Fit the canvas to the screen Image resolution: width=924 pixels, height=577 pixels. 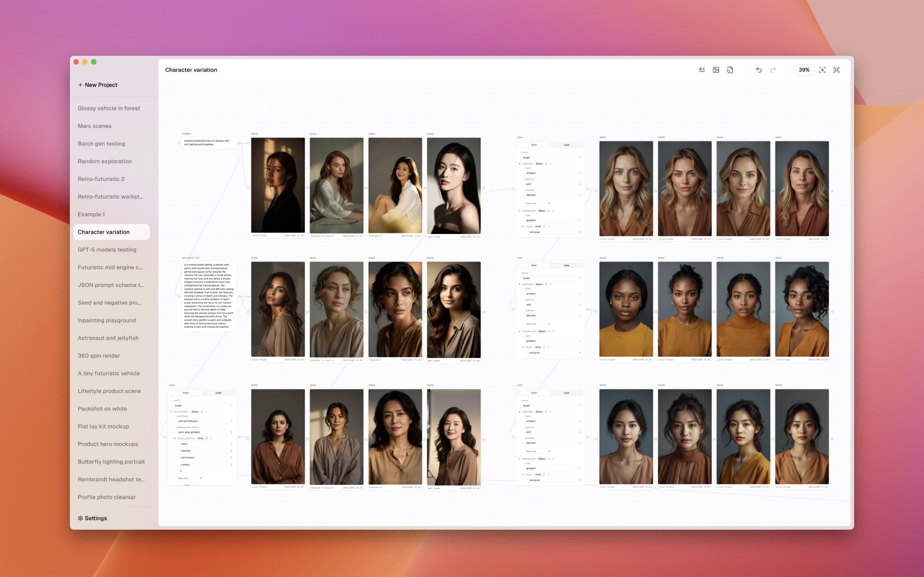836,70
